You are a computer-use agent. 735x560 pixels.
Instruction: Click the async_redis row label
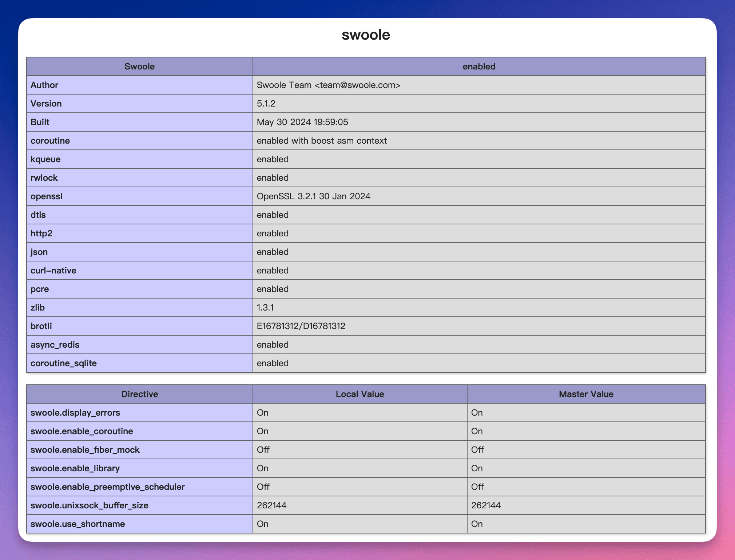pyautogui.click(x=55, y=345)
